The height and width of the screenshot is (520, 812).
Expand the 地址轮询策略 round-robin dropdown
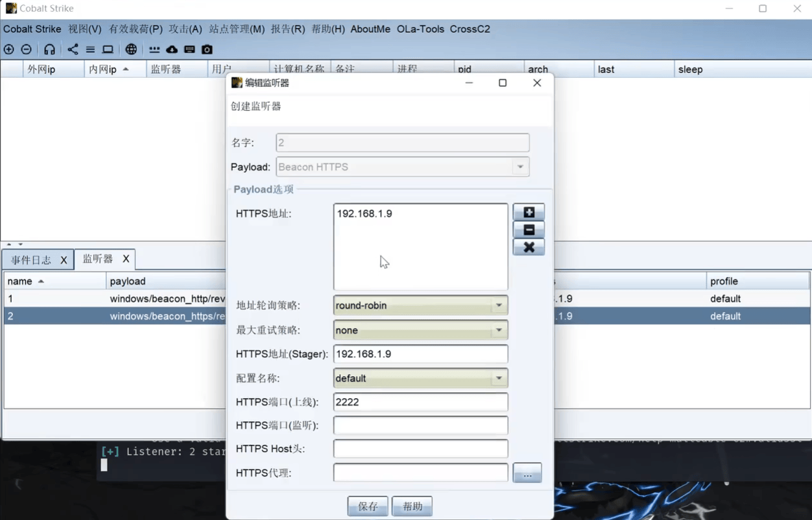(x=499, y=305)
